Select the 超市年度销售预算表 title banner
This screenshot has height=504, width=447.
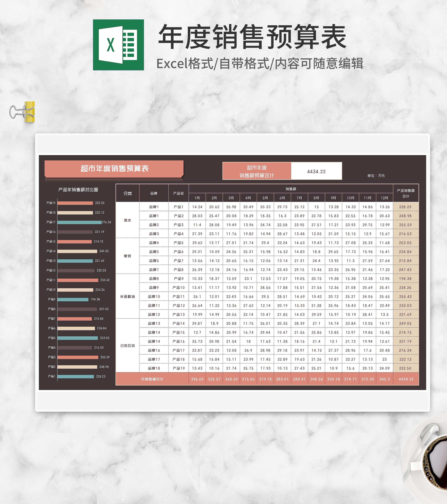114,169
